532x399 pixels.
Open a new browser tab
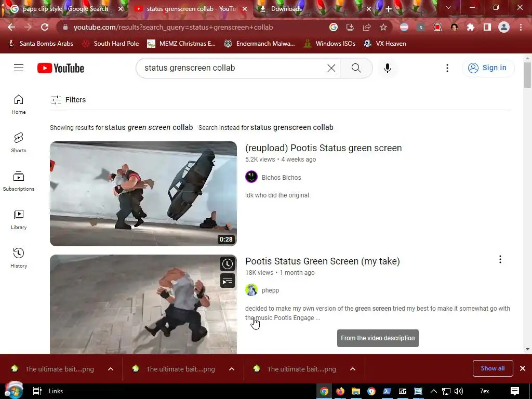click(389, 9)
